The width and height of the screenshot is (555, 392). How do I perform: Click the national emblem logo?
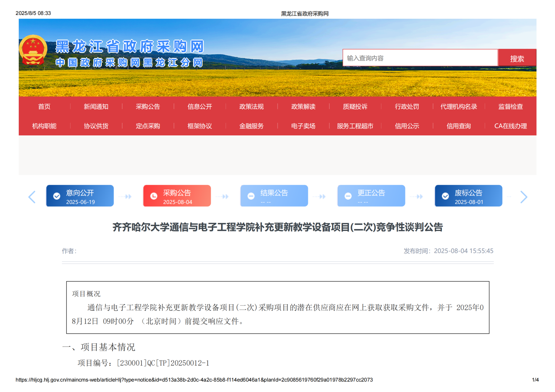[x=33, y=50]
